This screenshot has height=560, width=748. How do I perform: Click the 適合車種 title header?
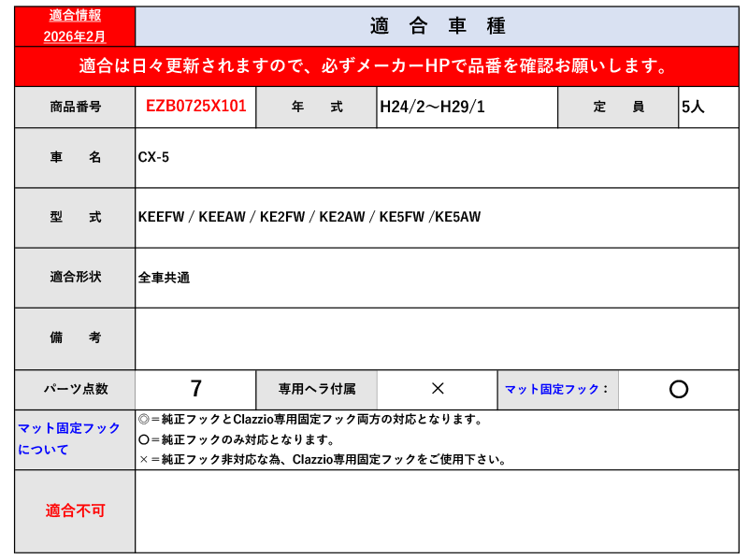pyautogui.click(x=437, y=26)
